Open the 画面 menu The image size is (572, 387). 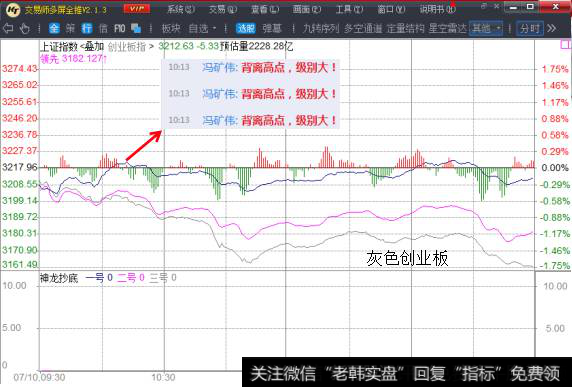coord(307,9)
